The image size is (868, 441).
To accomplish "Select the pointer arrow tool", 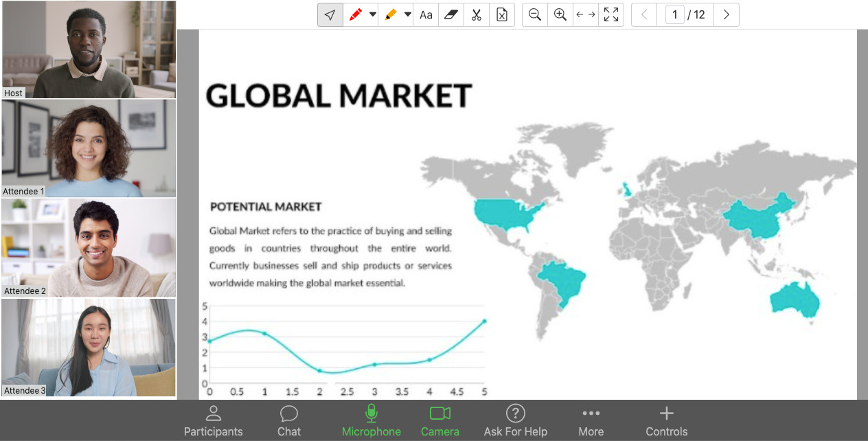I will coord(330,14).
